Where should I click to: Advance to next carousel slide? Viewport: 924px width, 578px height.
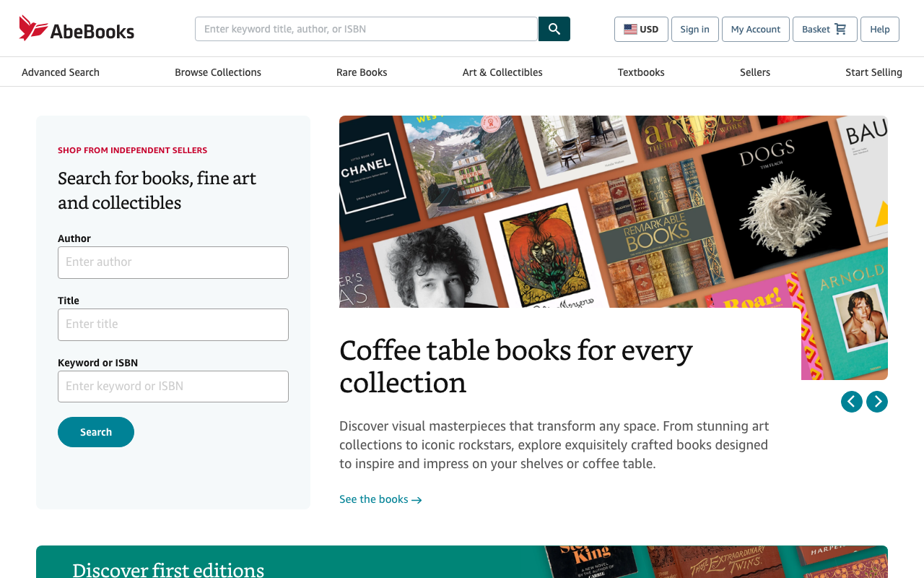(876, 402)
